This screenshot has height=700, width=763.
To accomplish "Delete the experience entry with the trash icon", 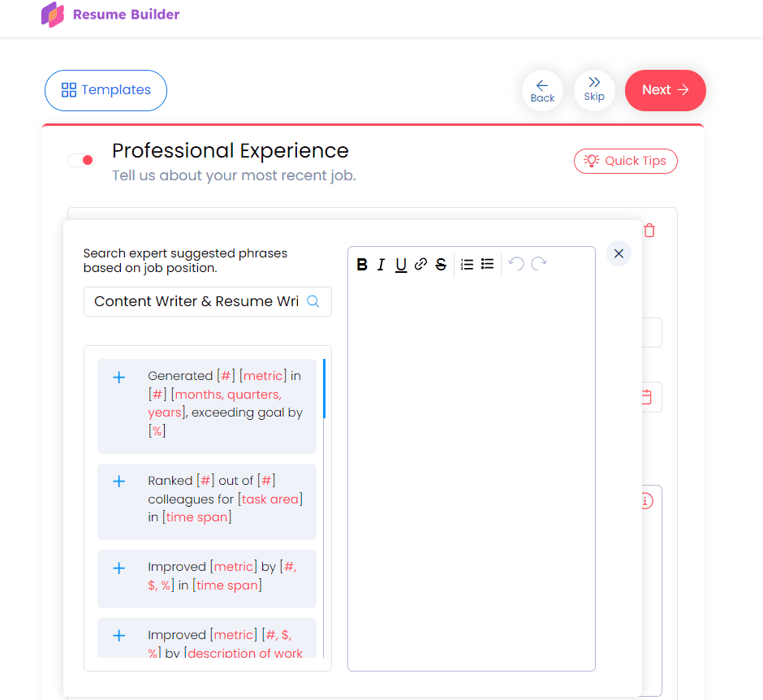I will [x=649, y=231].
